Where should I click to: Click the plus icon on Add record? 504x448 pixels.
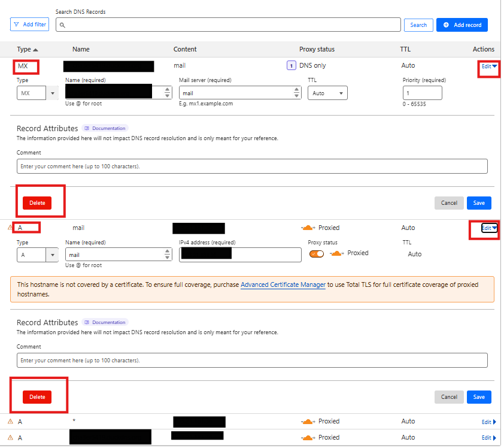(x=446, y=25)
